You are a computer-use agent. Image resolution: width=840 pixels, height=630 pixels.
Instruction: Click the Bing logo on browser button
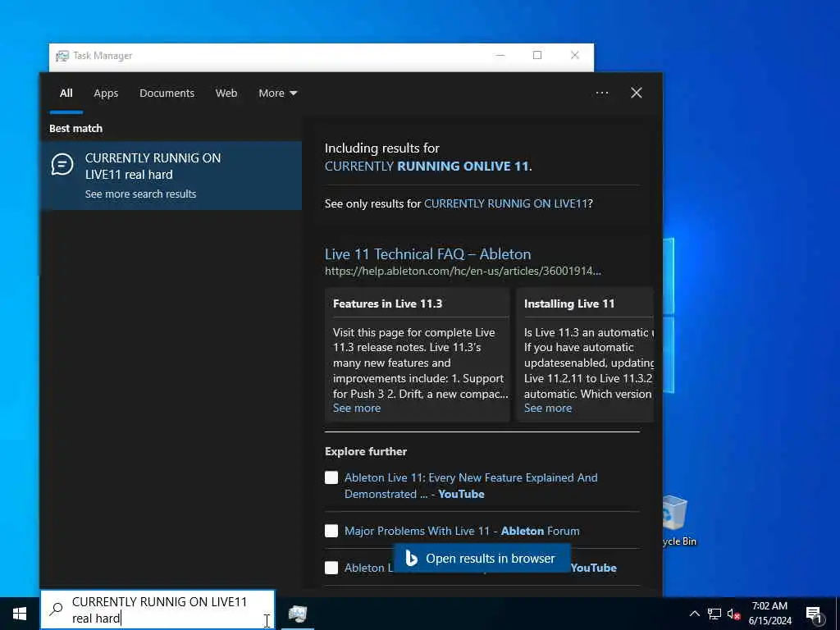coord(411,558)
